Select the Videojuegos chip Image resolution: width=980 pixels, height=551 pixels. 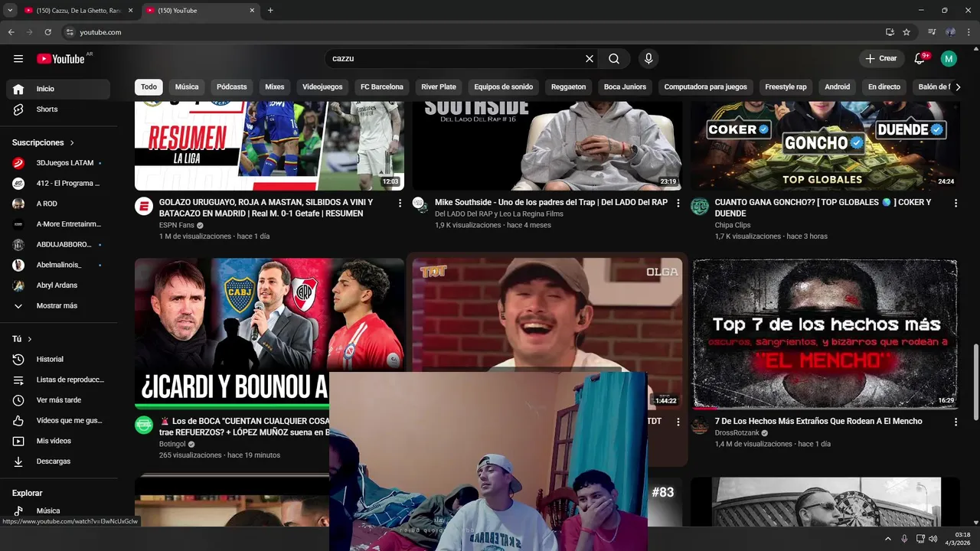322,87
